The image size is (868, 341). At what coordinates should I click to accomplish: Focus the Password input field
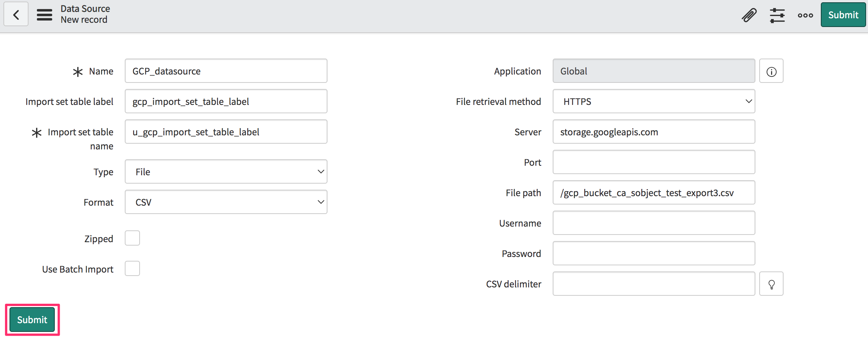point(653,254)
